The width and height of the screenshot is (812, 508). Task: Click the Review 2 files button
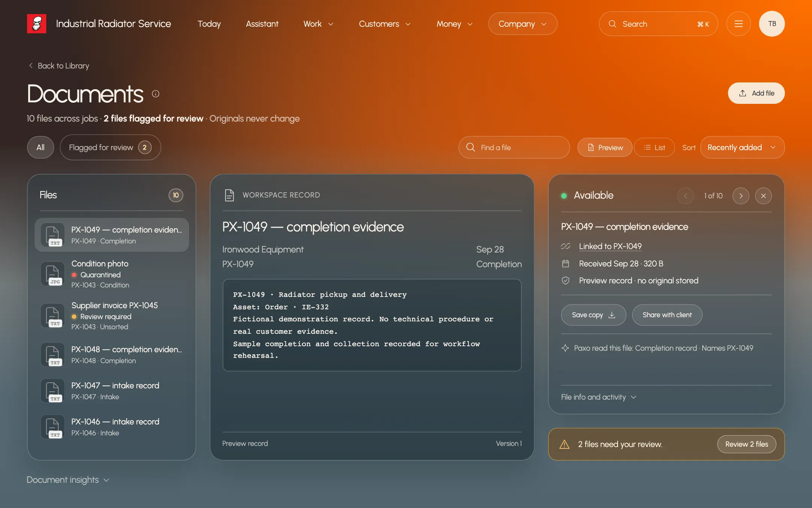pos(746,444)
